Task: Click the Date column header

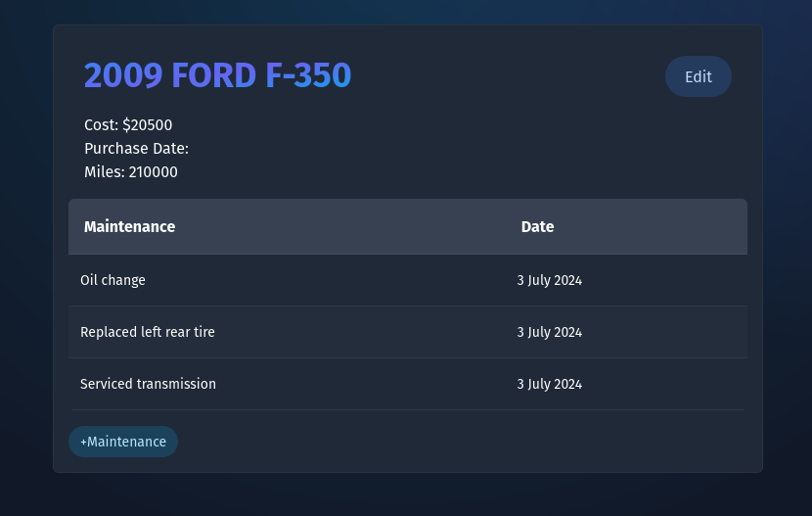Action: click(x=537, y=227)
